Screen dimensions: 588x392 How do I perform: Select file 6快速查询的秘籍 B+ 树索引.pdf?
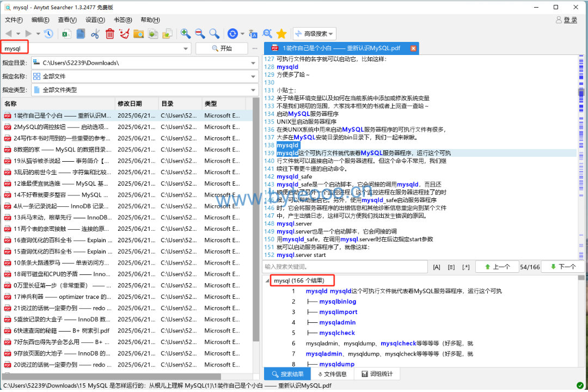127,330
